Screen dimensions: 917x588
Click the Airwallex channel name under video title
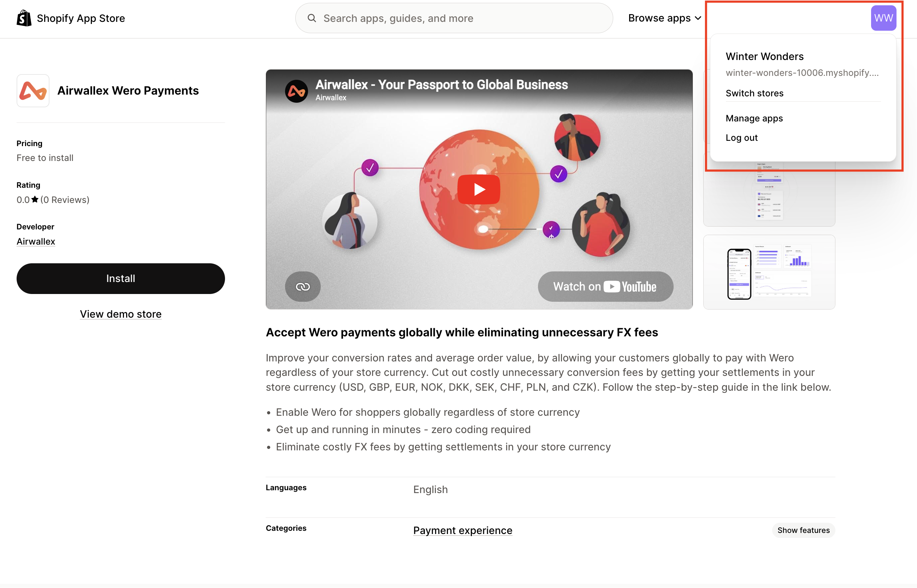(331, 98)
